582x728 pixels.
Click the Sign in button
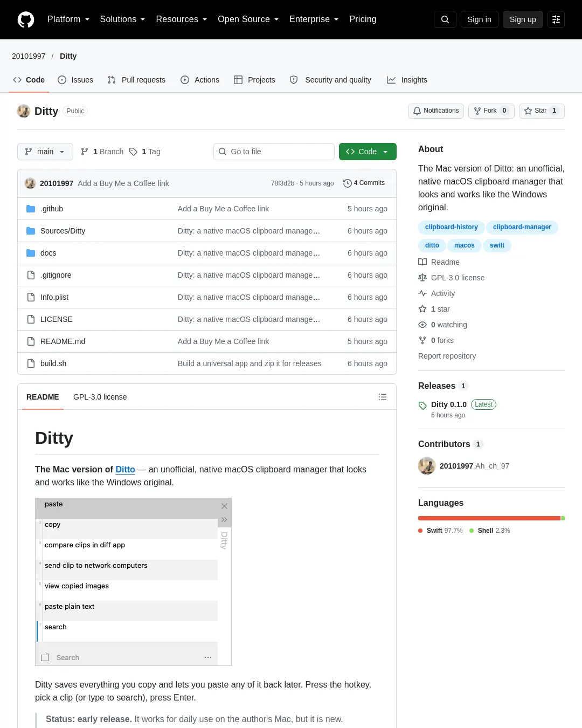coord(479,19)
